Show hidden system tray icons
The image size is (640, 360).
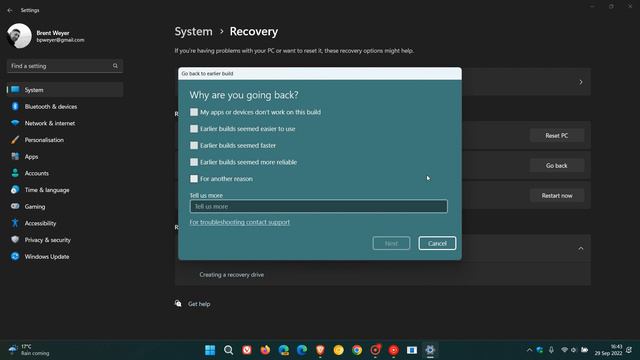529,350
